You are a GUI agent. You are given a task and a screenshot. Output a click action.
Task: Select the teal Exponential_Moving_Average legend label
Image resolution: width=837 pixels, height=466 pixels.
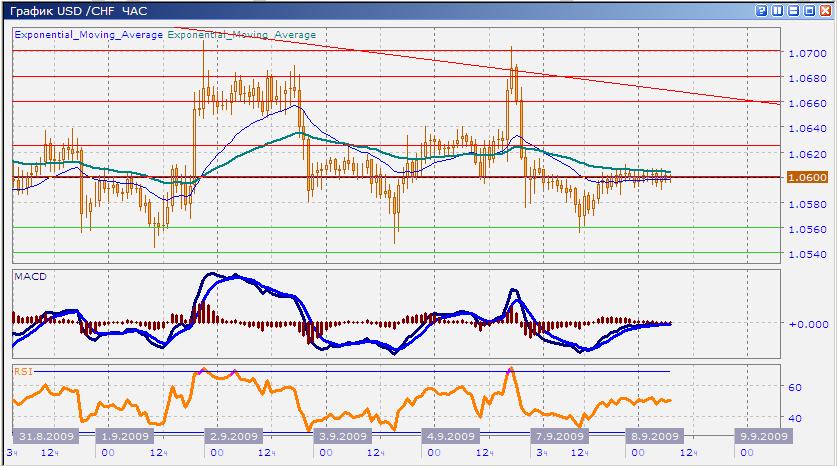coord(241,35)
